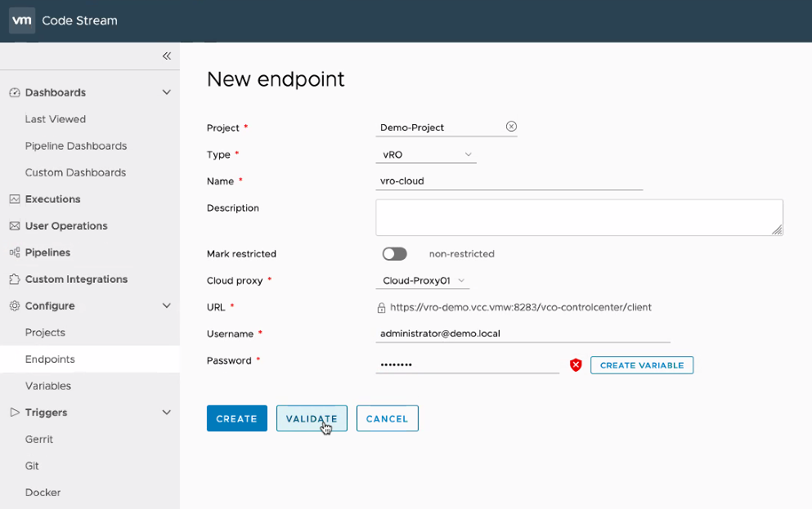The width and height of the screenshot is (812, 509).
Task: Open Projects under Configure
Action: click(45, 333)
